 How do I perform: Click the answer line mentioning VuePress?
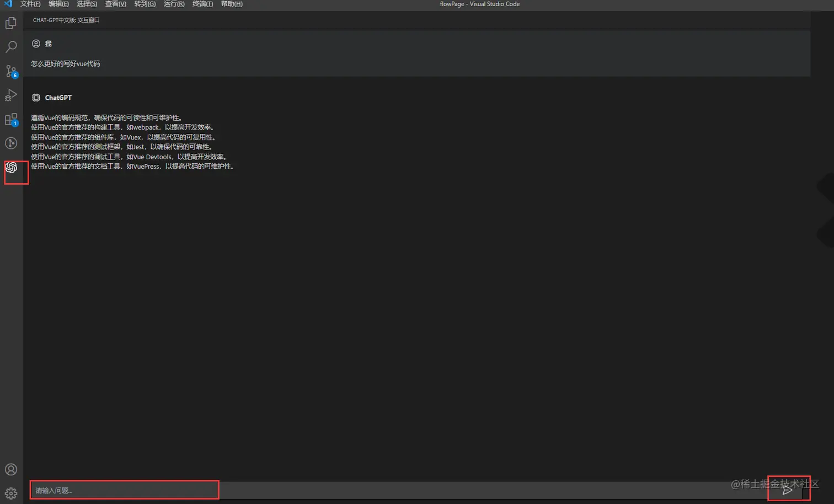click(132, 166)
